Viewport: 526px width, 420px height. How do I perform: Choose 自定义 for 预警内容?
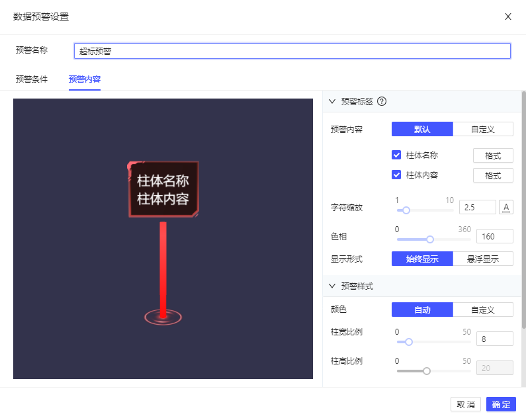[x=483, y=129]
